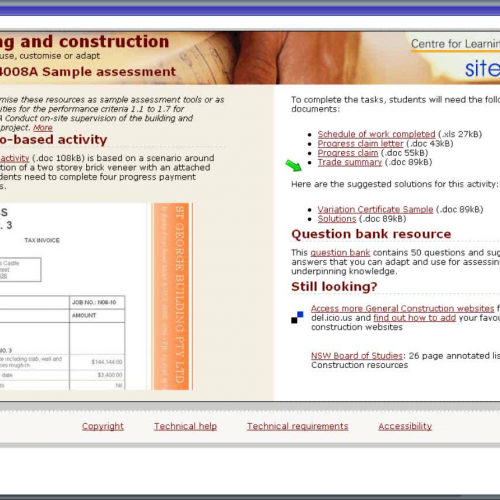This screenshot has width=500, height=500.
Task: Open the Technical requirements footer link
Action: click(x=297, y=426)
